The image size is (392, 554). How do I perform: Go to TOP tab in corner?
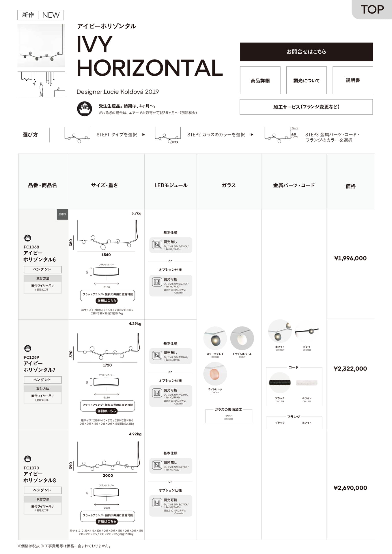click(x=372, y=10)
